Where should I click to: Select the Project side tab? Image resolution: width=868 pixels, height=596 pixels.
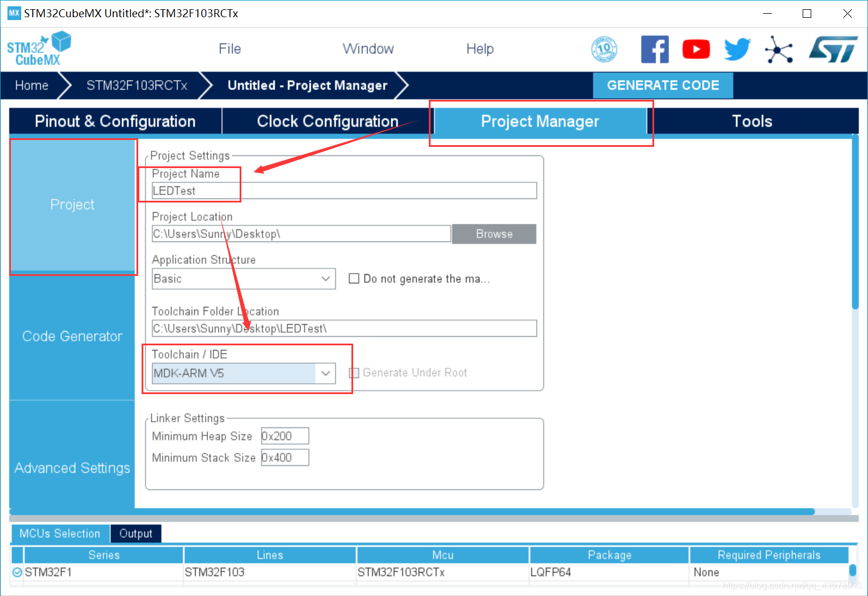[x=72, y=205]
